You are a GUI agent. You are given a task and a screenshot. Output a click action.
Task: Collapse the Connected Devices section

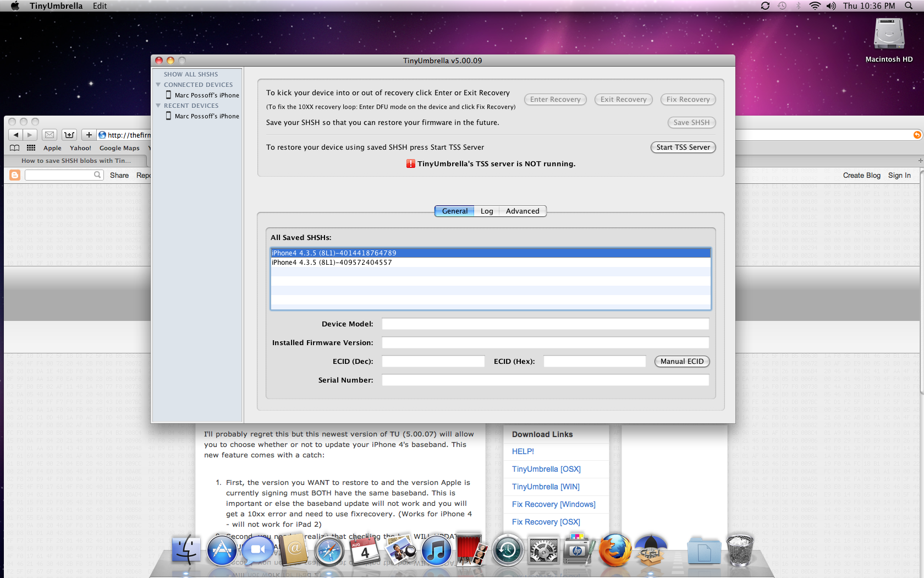coord(158,85)
